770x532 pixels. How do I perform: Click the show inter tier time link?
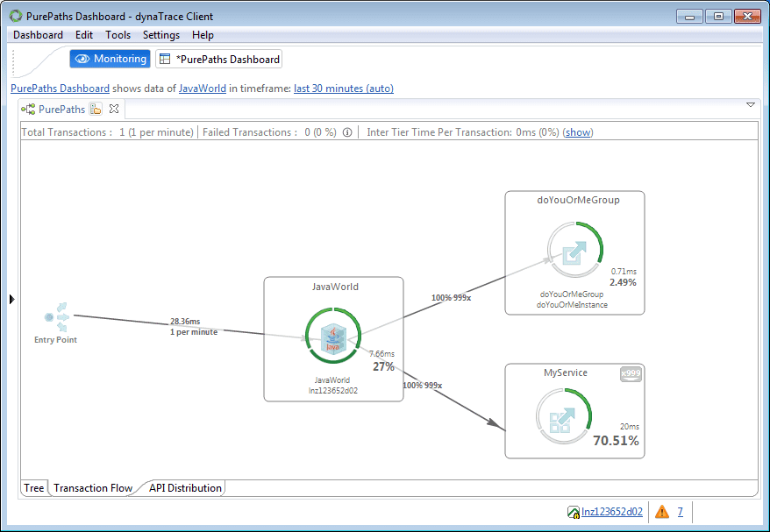(578, 132)
